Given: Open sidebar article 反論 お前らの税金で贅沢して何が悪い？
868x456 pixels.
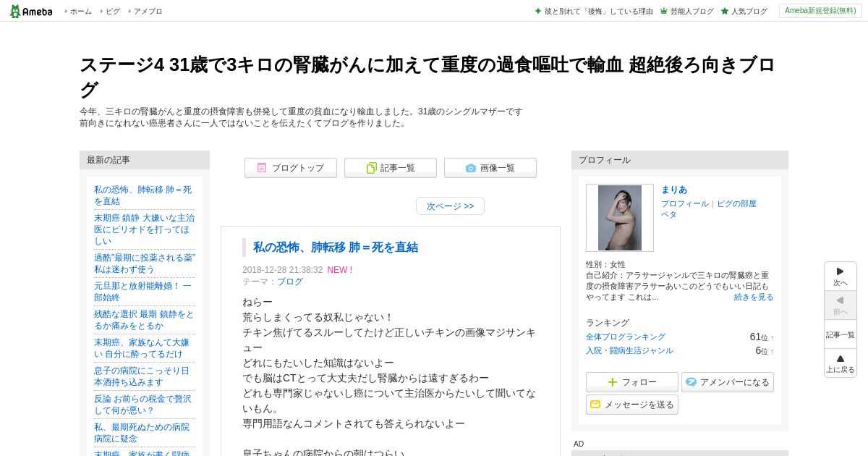Looking at the screenshot, I should pyautogui.click(x=144, y=405).
